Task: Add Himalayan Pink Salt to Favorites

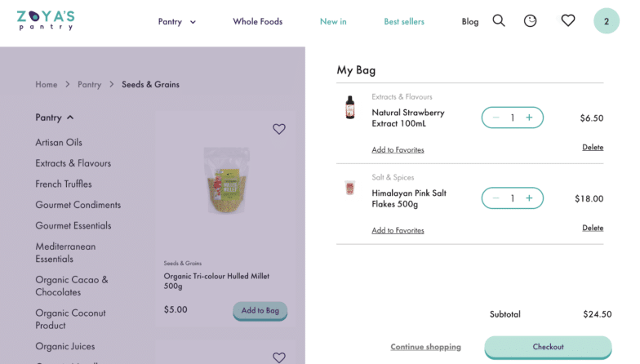Action: [x=398, y=230]
